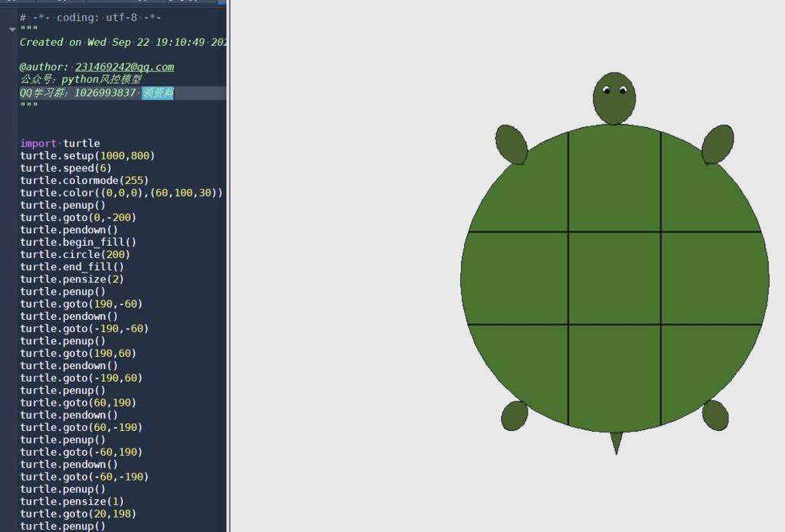The height and width of the screenshot is (532, 785).
Task: Click the partially visible toolbar icon top-right
Action: (x=223, y=2)
